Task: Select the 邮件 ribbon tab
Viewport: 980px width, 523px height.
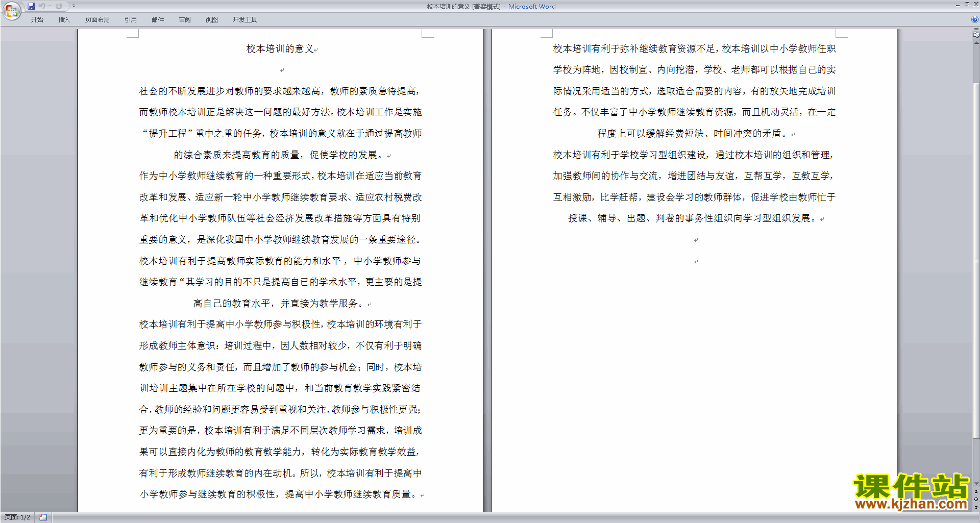Action: tap(158, 19)
